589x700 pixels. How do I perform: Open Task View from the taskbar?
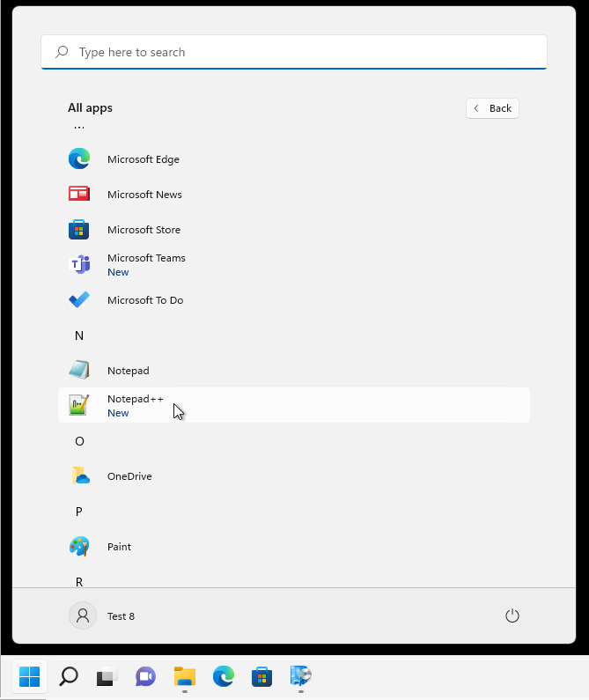(107, 676)
